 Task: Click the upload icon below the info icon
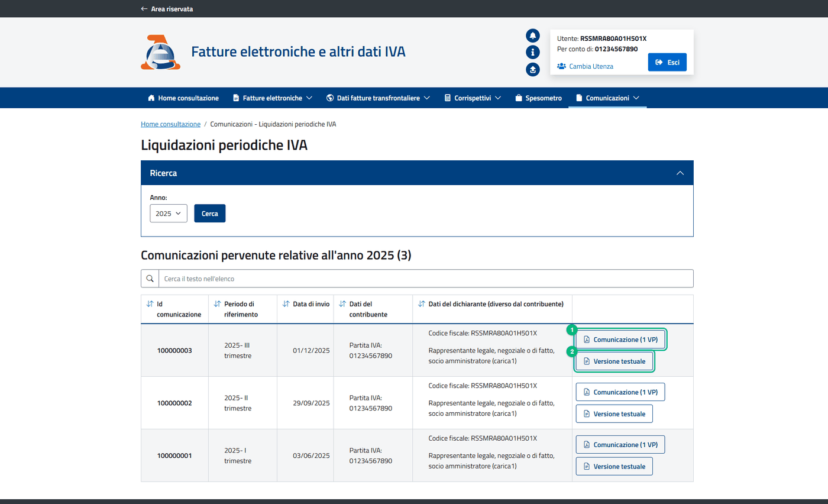[x=532, y=69]
